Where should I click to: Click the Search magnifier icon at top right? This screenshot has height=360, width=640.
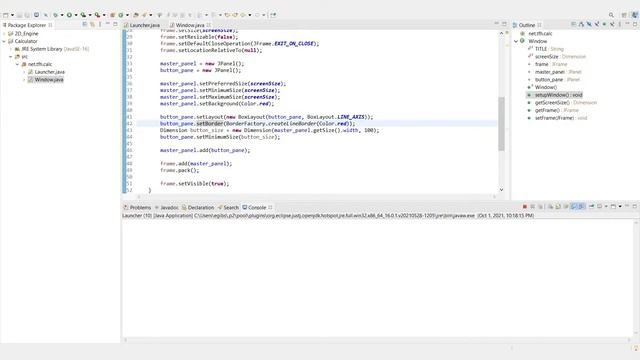[611, 15]
